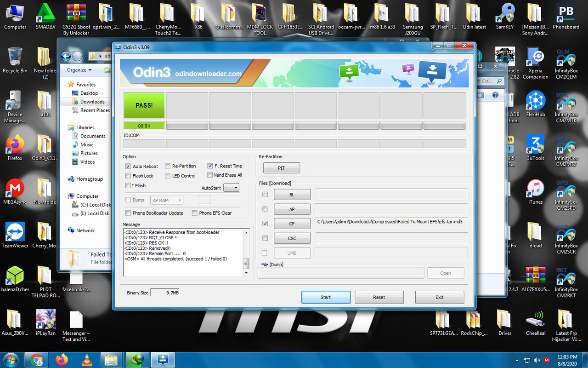Open the SMADAV desktop shortcut
The image size is (588, 368).
click(x=46, y=17)
